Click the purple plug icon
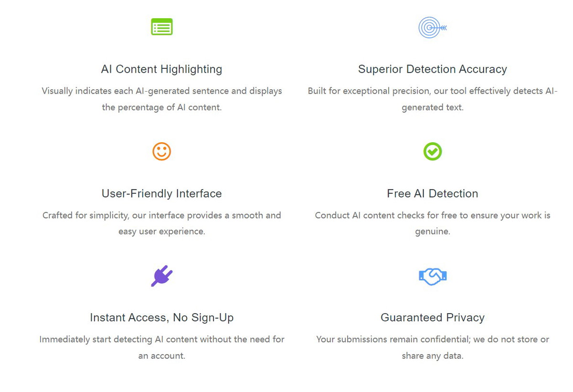The height and width of the screenshot is (392, 573). (x=162, y=276)
